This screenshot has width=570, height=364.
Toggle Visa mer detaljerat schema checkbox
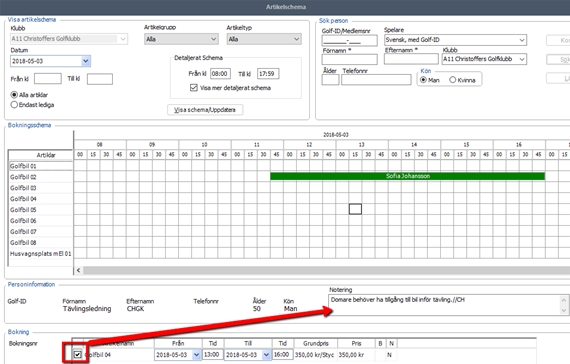[x=194, y=88]
